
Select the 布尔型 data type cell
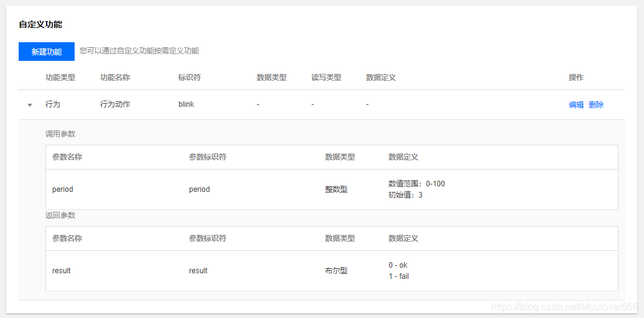336,271
